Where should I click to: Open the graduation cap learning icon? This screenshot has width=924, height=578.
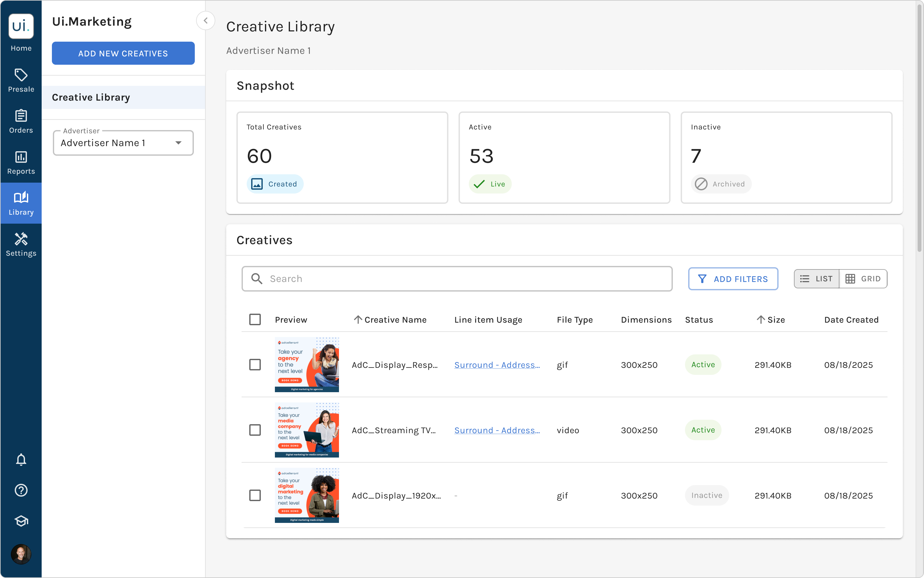point(21,521)
